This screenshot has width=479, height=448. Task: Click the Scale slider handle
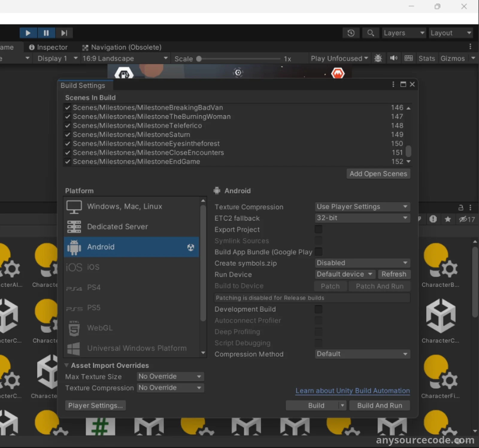199,59
